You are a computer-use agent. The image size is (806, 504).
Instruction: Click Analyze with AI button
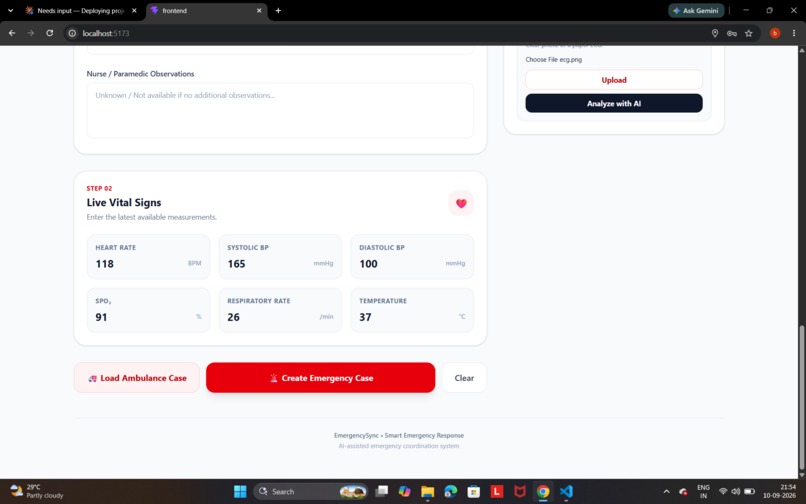[x=614, y=103]
